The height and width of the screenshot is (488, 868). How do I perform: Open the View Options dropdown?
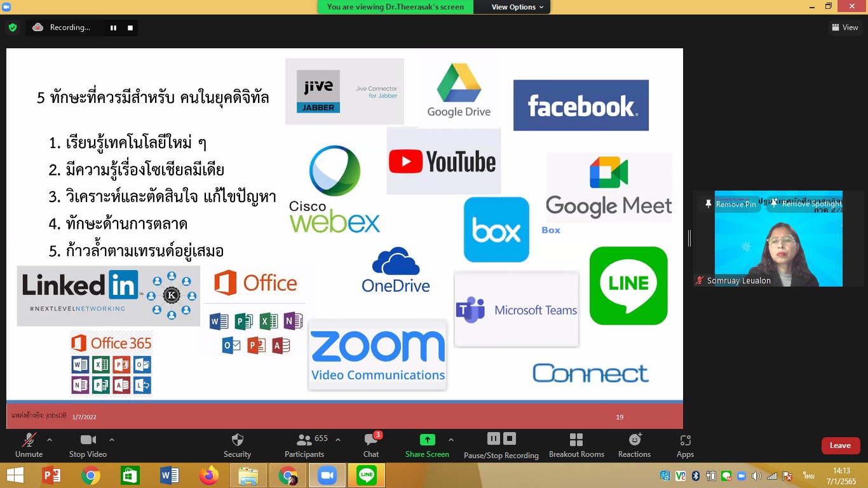pyautogui.click(x=517, y=7)
